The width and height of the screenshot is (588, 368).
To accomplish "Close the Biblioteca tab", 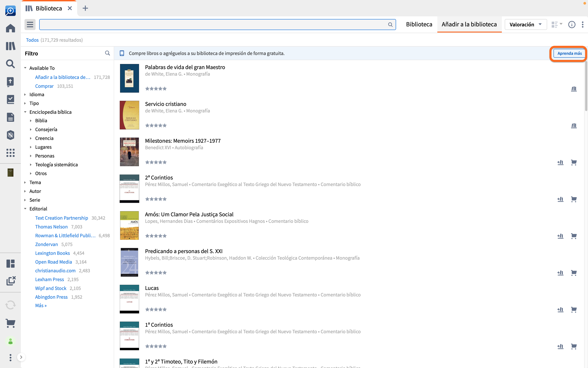I will tap(70, 8).
